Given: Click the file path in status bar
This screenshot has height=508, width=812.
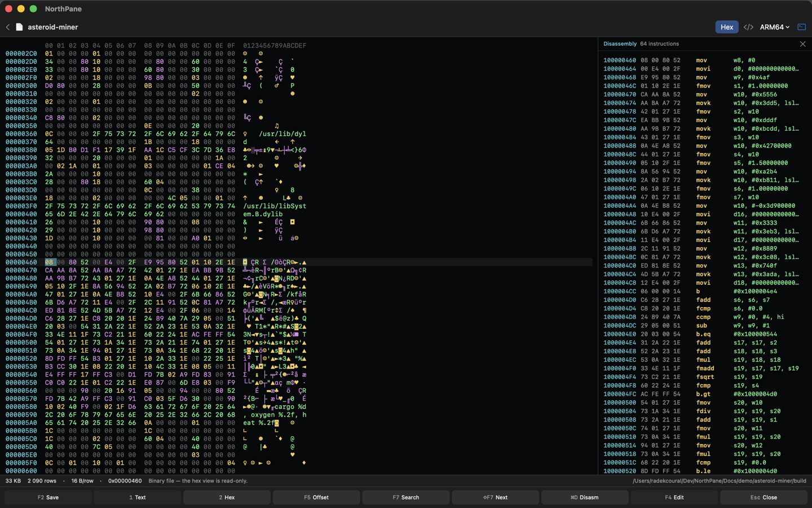Looking at the screenshot, I should point(719,481).
